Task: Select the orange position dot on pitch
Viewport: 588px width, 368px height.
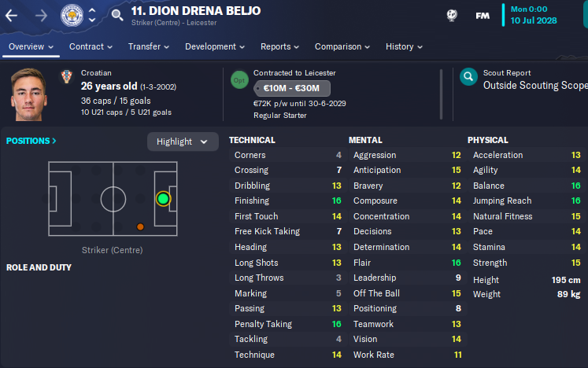Action: pyautogui.click(x=140, y=226)
